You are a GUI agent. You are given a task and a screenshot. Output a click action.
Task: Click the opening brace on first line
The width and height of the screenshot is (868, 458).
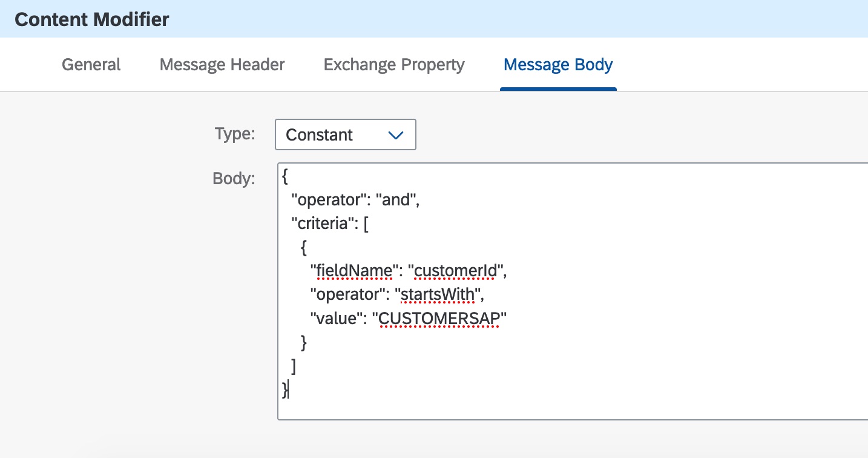click(285, 178)
